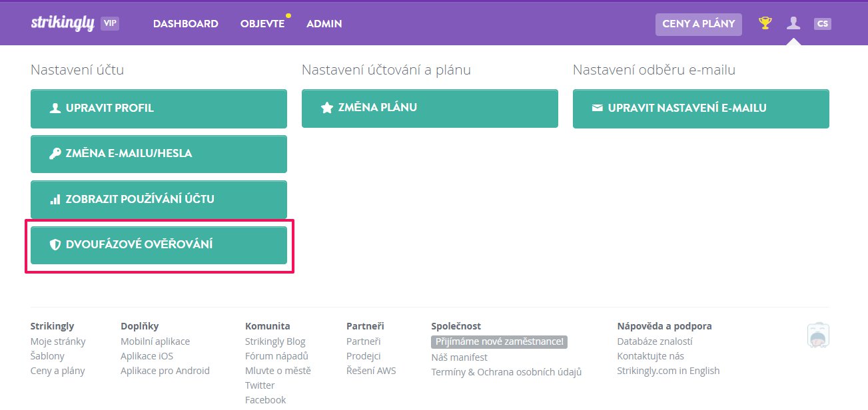Viewport: 868px width, 410px height.
Task: Click the VIP badge next to logo
Action: click(110, 23)
